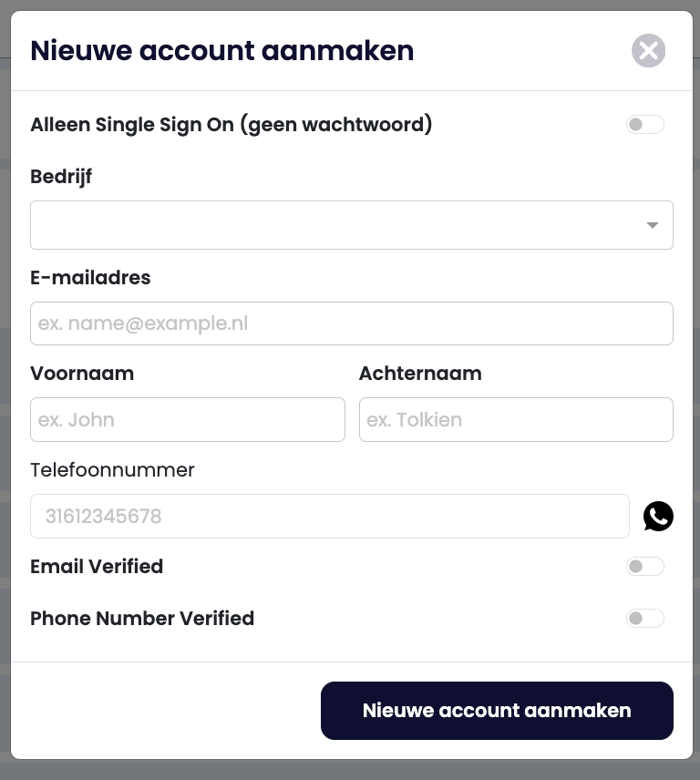Click the Voornaam label
The image size is (700, 780).
pos(82,374)
